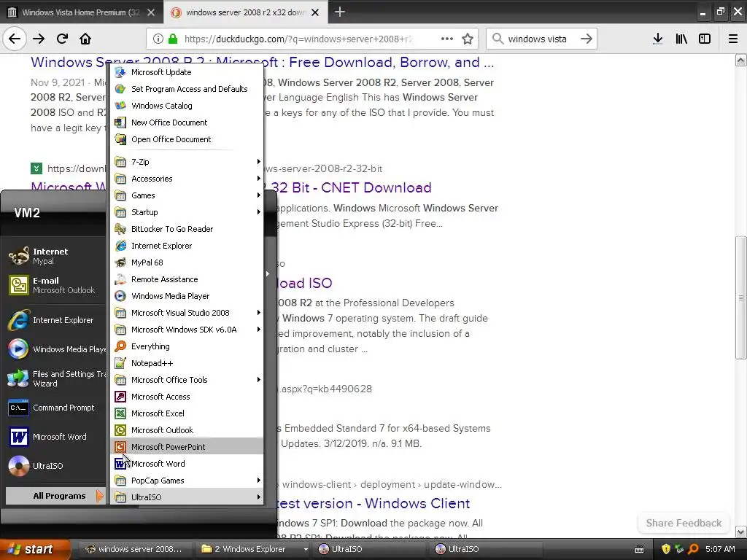Open the browser hamburger menu
Viewport: 747px width, 560px height.
point(733,39)
